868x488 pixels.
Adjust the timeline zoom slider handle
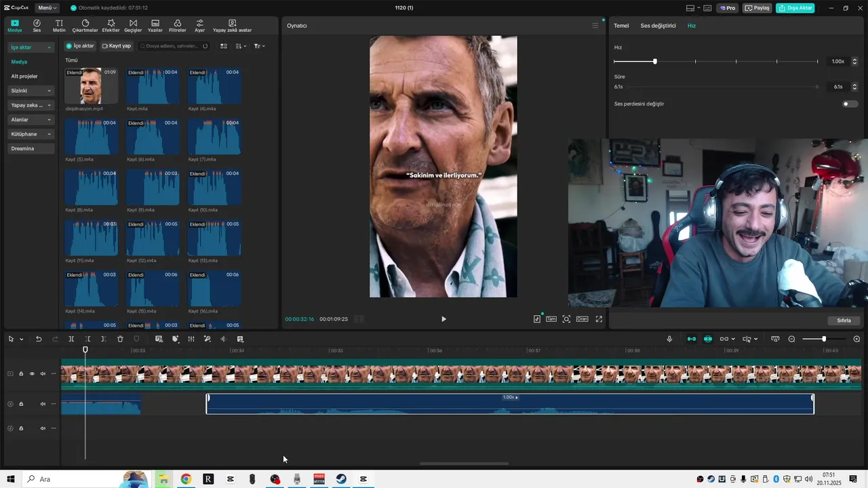(824, 339)
